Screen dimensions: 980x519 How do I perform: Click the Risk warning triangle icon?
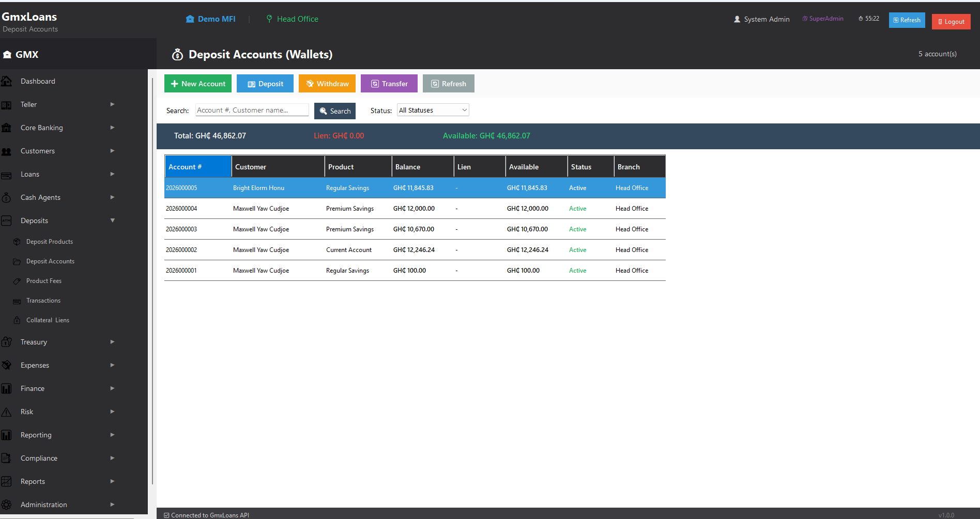click(x=6, y=412)
